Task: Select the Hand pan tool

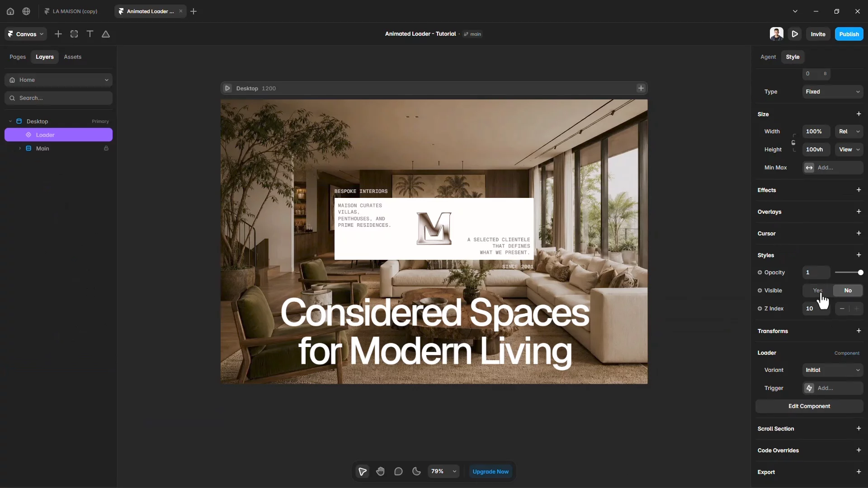Action: [x=380, y=471]
